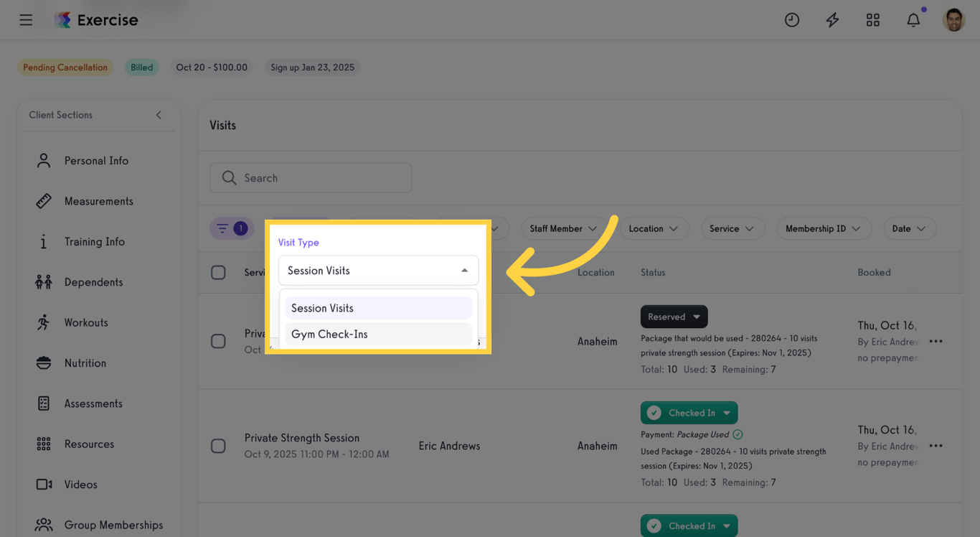Check the Oct 9 Private Strength Session checkbox
The height and width of the screenshot is (537, 980).
click(218, 446)
